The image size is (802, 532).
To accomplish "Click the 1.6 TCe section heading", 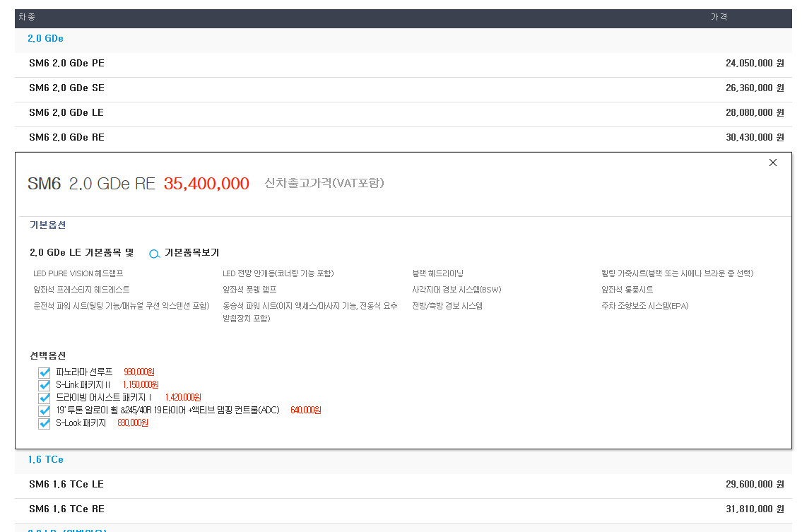I will pos(45,459).
